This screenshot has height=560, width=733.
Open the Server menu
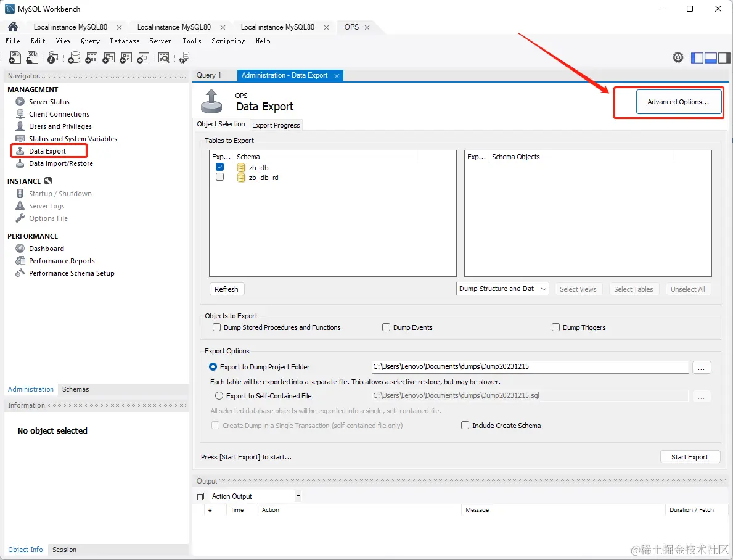pyautogui.click(x=160, y=41)
